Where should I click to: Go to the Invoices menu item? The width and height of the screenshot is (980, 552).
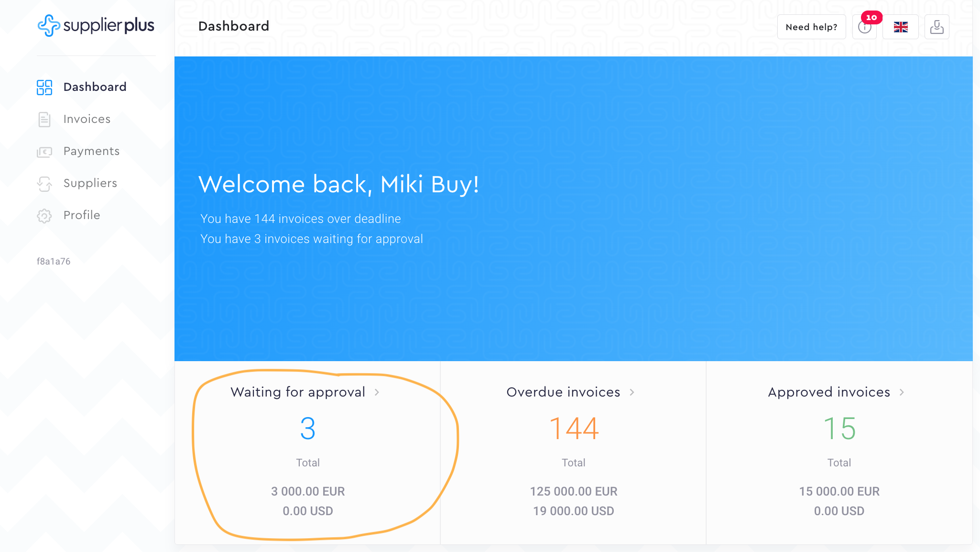coord(87,119)
